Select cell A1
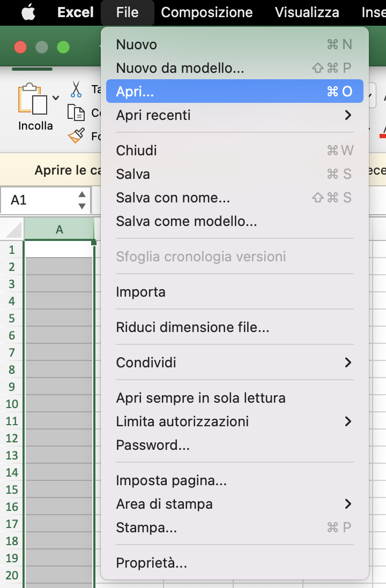Image resolution: width=386 pixels, height=588 pixels. pos(58,249)
